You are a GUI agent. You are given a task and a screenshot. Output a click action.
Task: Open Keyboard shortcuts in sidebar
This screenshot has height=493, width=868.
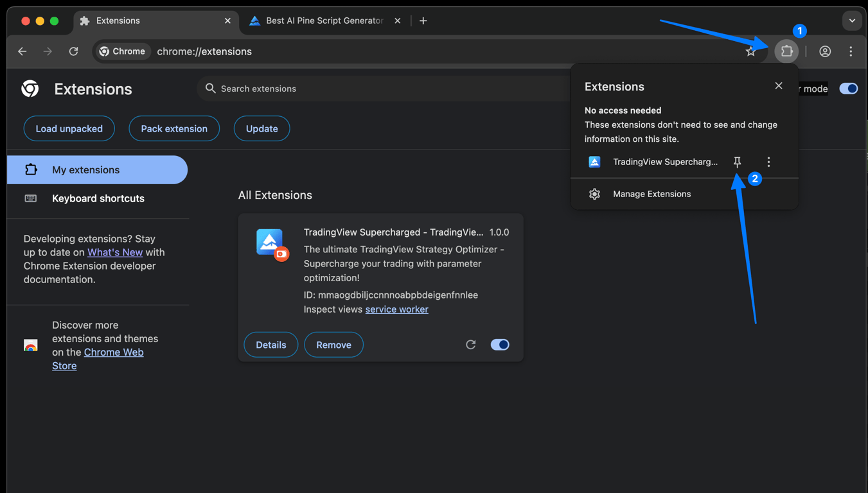pyautogui.click(x=98, y=198)
